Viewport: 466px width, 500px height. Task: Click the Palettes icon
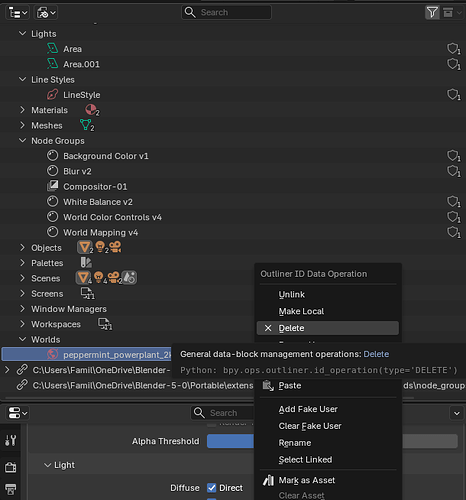[86, 263]
